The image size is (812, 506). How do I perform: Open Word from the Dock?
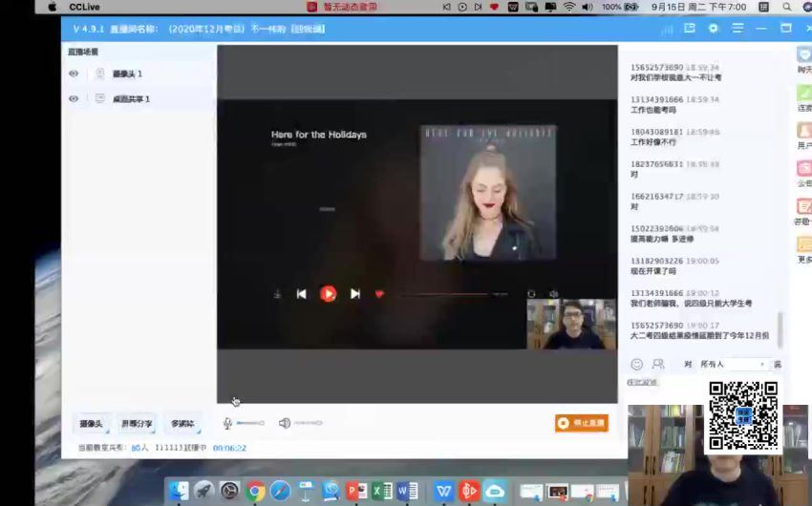click(x=408, y=491)
